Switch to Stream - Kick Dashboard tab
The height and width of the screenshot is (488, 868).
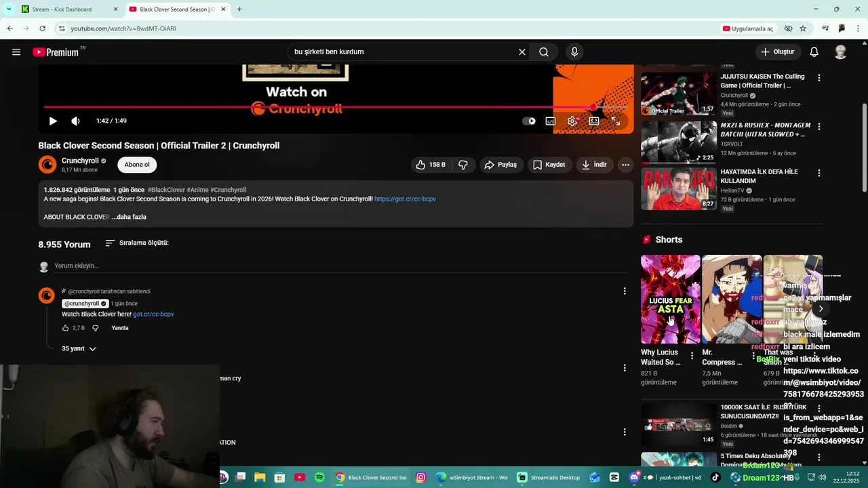(x=62, y=9)
